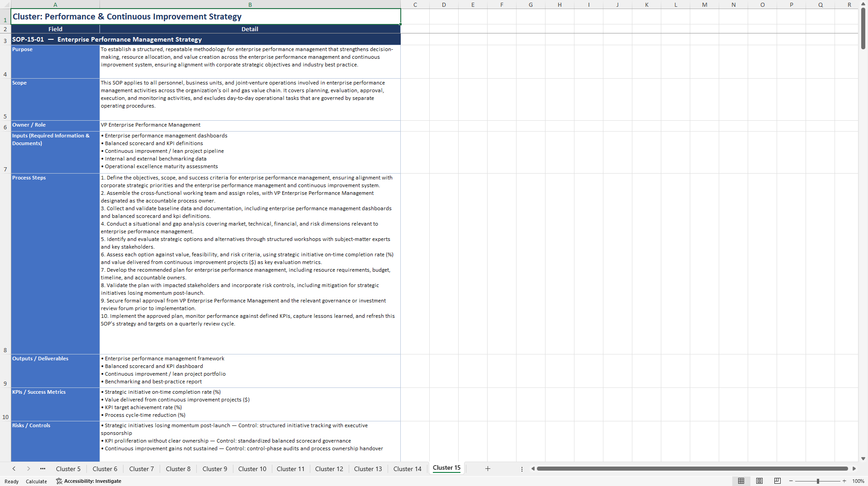
Task: Open the Cluster 5 sheet tab
Action: pos(68,469)
